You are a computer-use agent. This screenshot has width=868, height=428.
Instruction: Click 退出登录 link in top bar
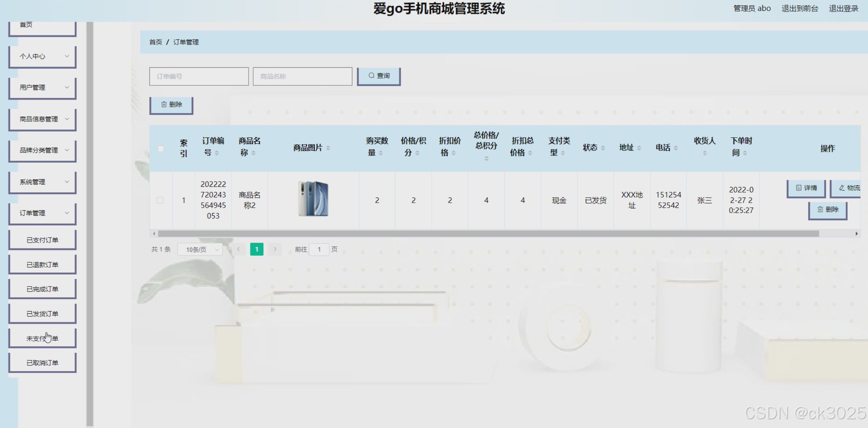pos(843,8)
